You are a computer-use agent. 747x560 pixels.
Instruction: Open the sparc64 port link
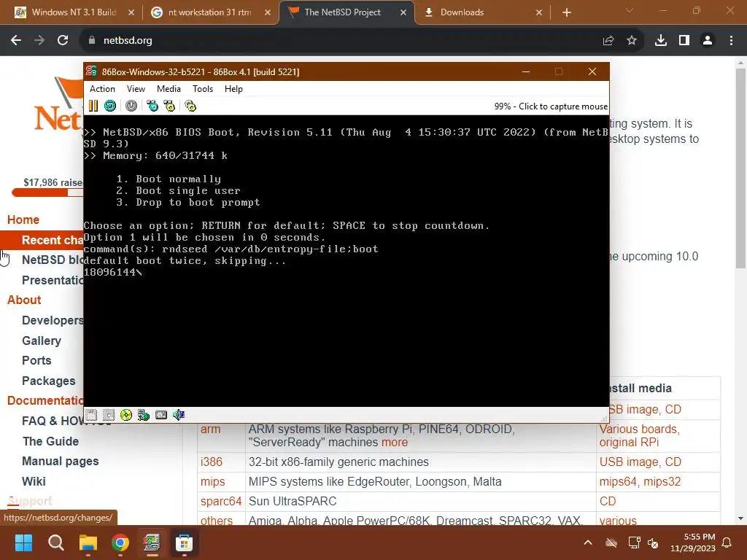pos(221,502)
